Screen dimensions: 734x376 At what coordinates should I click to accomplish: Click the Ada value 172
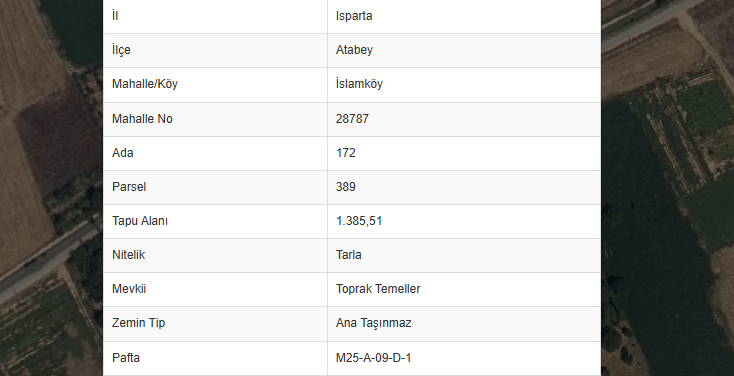pyautogui.click(x=345, y=153)
